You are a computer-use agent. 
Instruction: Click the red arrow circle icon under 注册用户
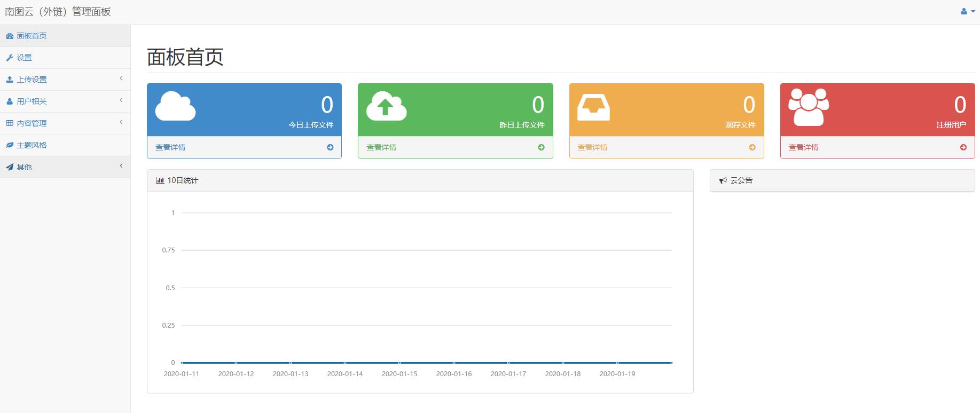[963, 147]
